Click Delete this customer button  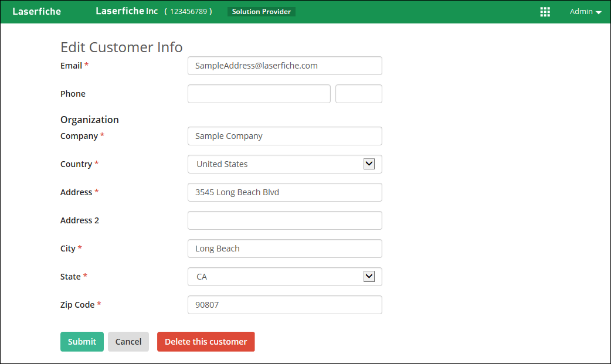point(206,341)
